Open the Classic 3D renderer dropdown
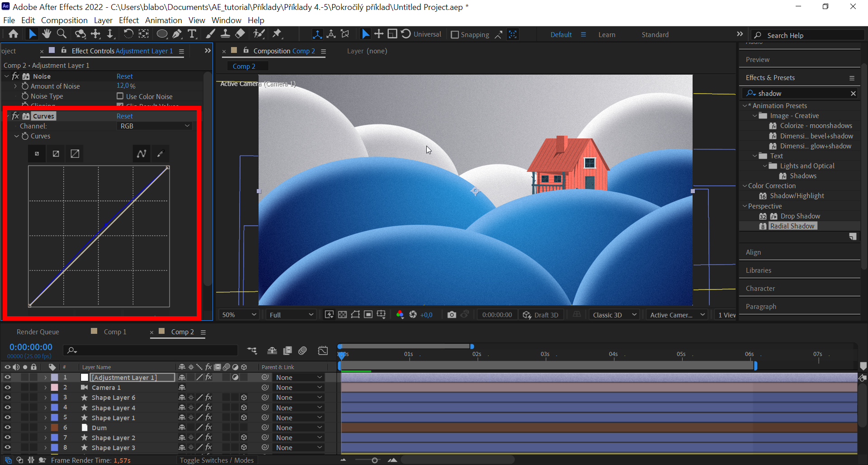Image resolution: width=868 pixels, height=465 pixels. (614, 314)
